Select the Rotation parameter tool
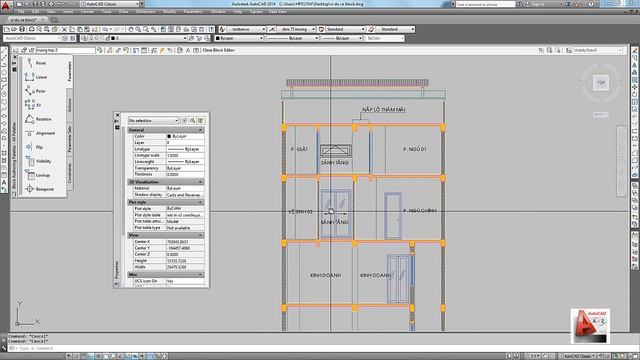The height and width of the screenshot is (360, 640). click(x=38, y=119)
